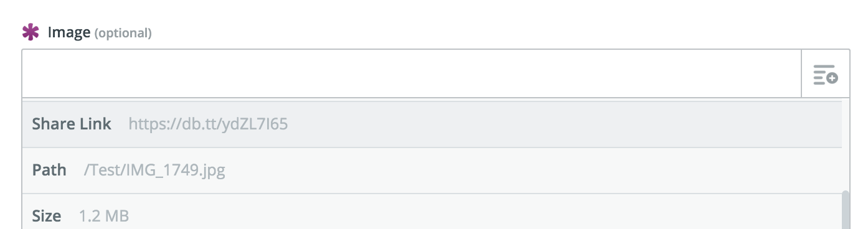Click blank space in the Share Link row

[x=560, y=124]
